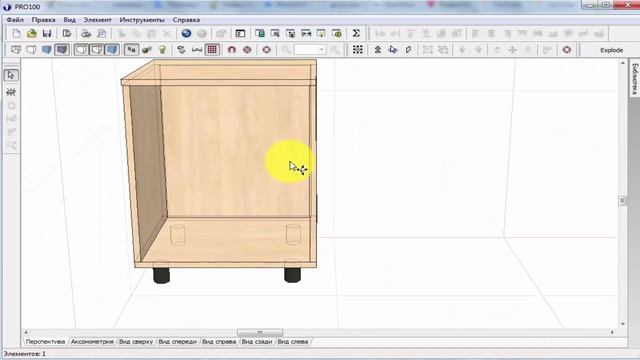Open the Правка menu
This screenshot has width=640, height=360.
pos(43,20)
